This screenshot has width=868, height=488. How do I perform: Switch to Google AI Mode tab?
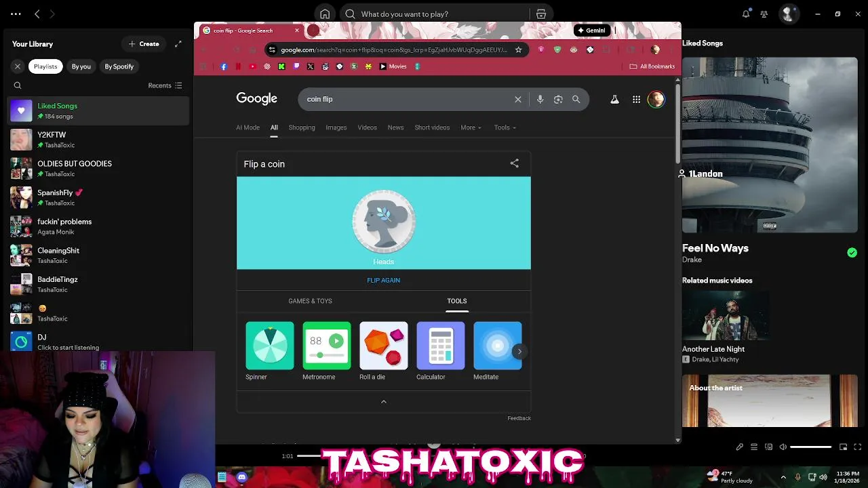248,127
